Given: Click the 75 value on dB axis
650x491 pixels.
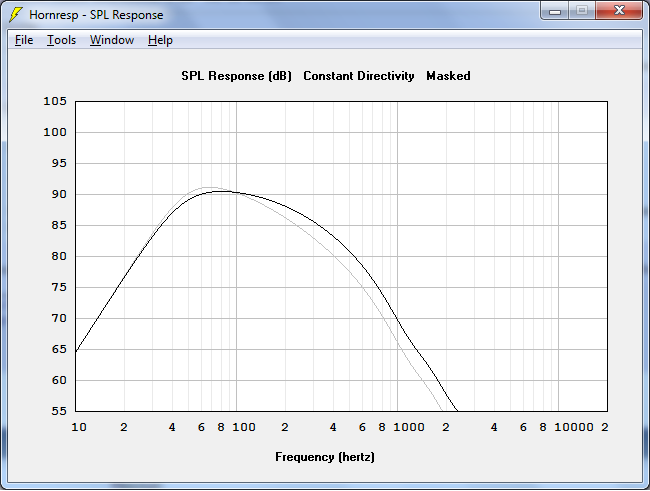Looking at the screenshot, I should 59,287.
